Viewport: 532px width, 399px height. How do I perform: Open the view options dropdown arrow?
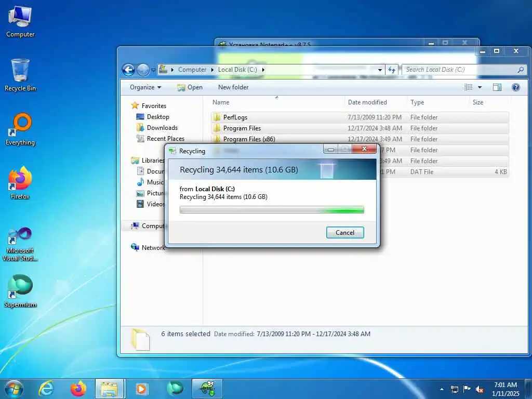point(480,87)
